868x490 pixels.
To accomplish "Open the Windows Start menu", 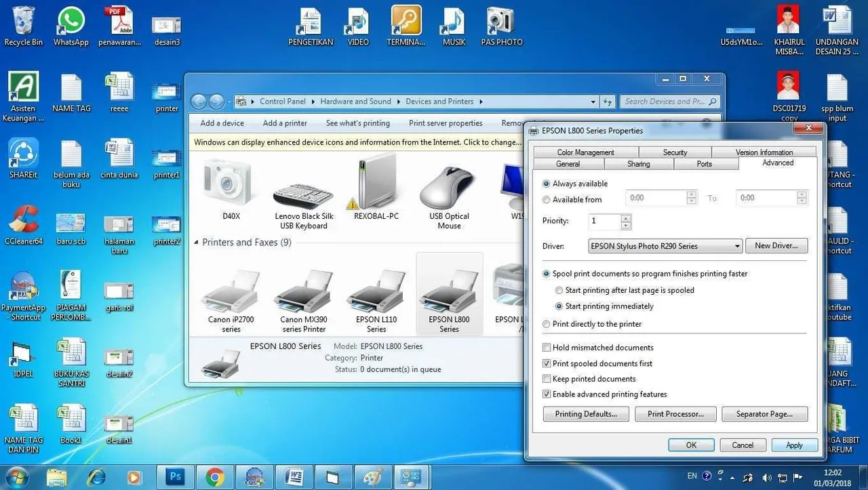I will click(16, 477).
